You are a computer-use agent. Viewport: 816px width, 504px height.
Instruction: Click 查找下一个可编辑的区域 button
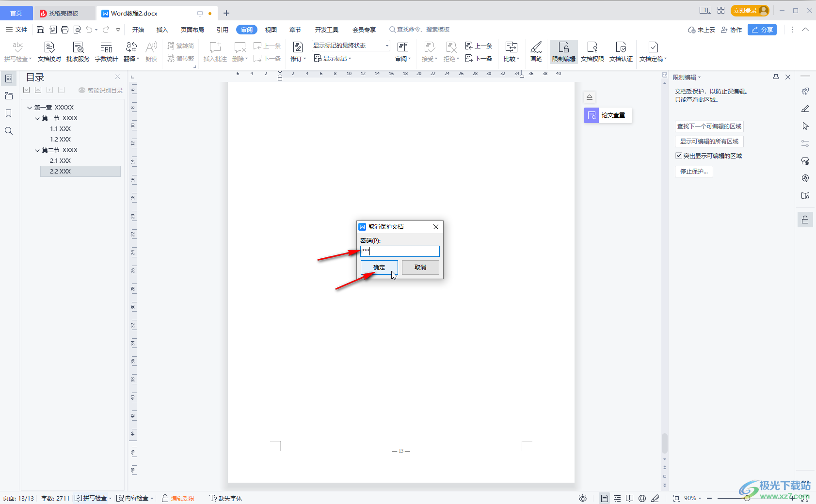pos(709,126)
